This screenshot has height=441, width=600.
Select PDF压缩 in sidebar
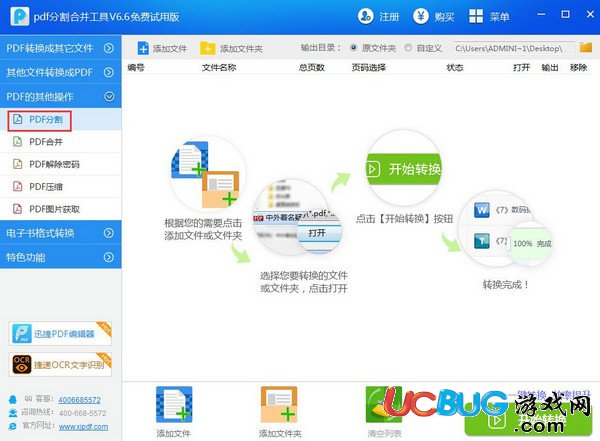[60, 187]
